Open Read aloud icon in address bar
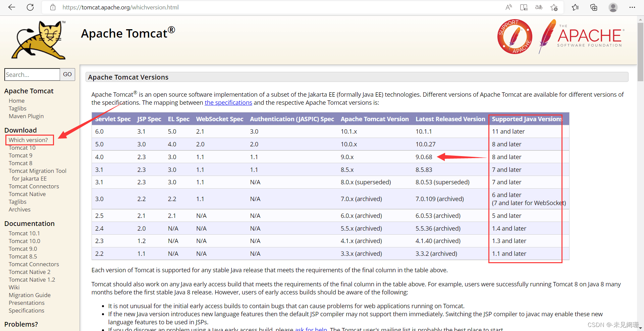The image size is (644, 331). (508, 7)
